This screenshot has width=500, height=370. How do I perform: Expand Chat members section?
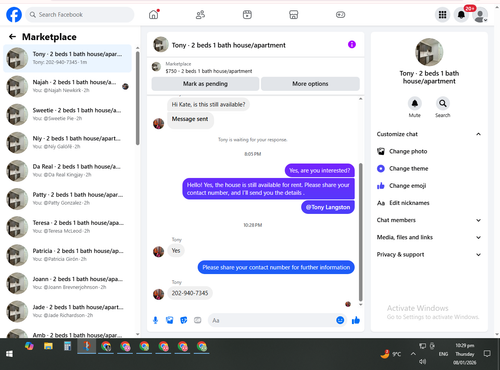point(429,220)
